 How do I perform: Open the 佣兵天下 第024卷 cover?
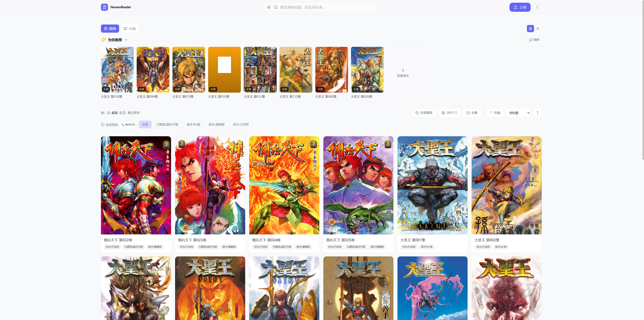pyautogui.click(x=284, y=185)
